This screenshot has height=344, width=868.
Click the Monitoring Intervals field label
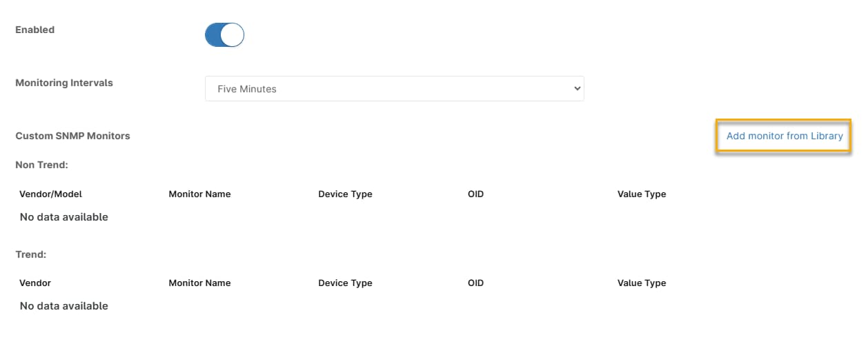click(64, 83)
